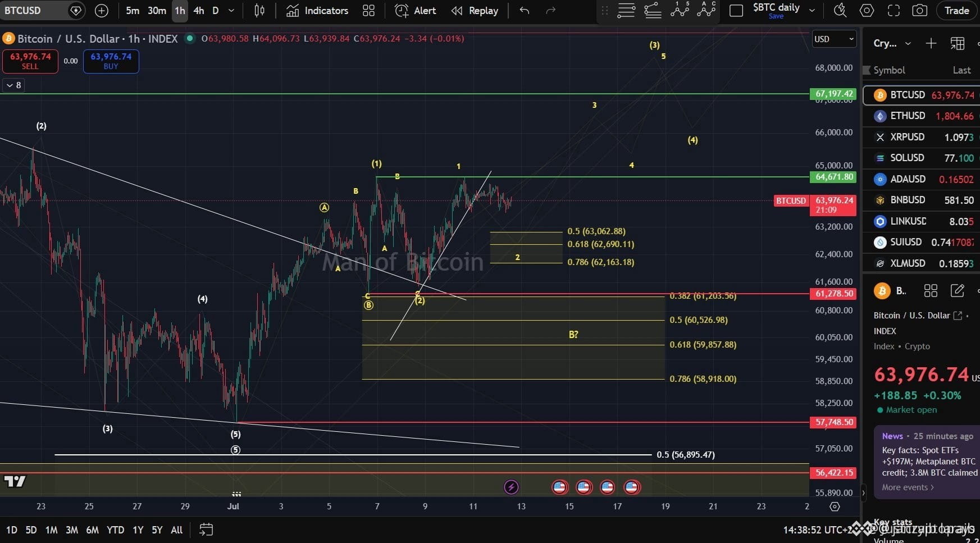
Task: Select the 5D date range
Action: pos(31,530)
